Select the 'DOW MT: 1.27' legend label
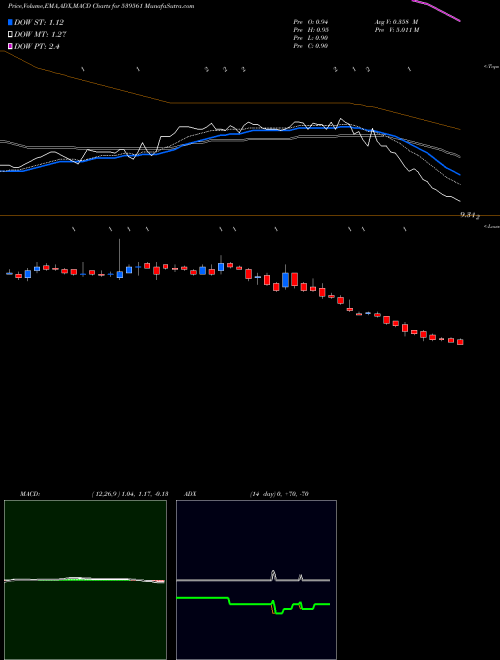The height and width of the screenshot is (660, 500). (40, 35)
